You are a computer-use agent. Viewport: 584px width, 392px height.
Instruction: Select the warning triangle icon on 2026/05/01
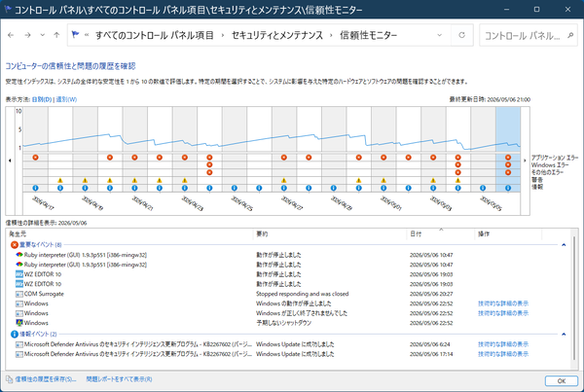tap(383, 181)
